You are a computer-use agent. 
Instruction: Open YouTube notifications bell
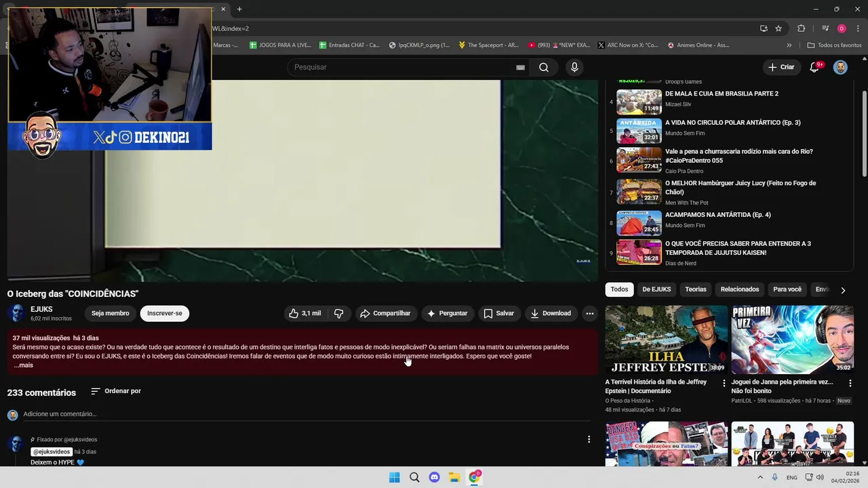pyautogui.click(x=815, y=67)
